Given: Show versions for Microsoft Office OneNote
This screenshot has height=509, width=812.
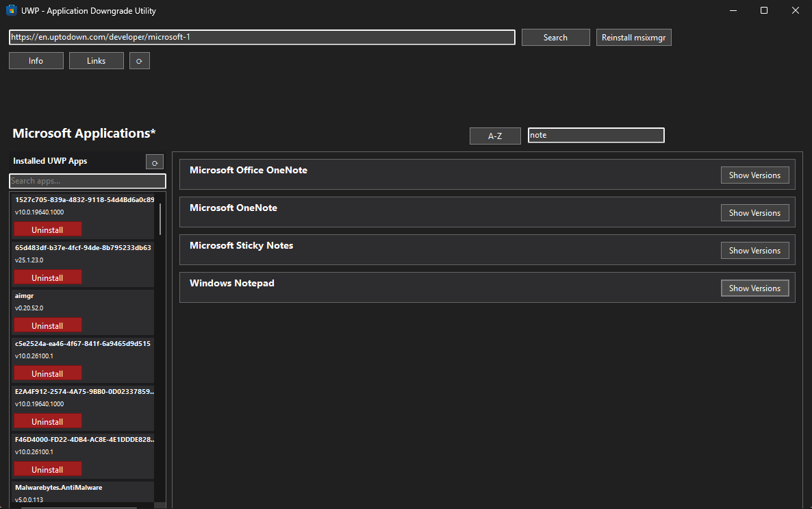Looking at the screenshot, I should click(x=754, y=175).
